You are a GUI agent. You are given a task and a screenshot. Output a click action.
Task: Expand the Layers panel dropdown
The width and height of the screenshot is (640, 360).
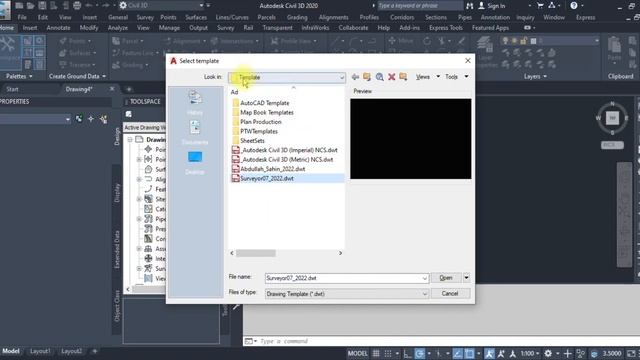coord(535,76)
